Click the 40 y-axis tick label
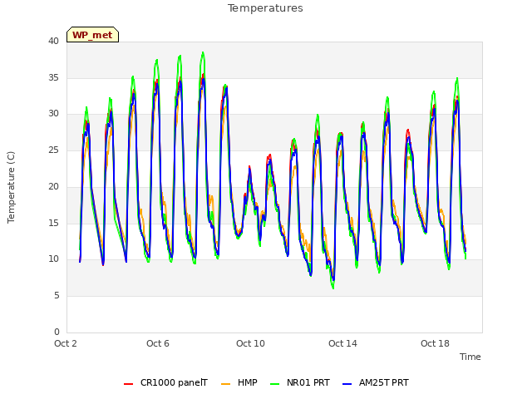This screenshot has height=399, width=532. click(x=53, y=41)
